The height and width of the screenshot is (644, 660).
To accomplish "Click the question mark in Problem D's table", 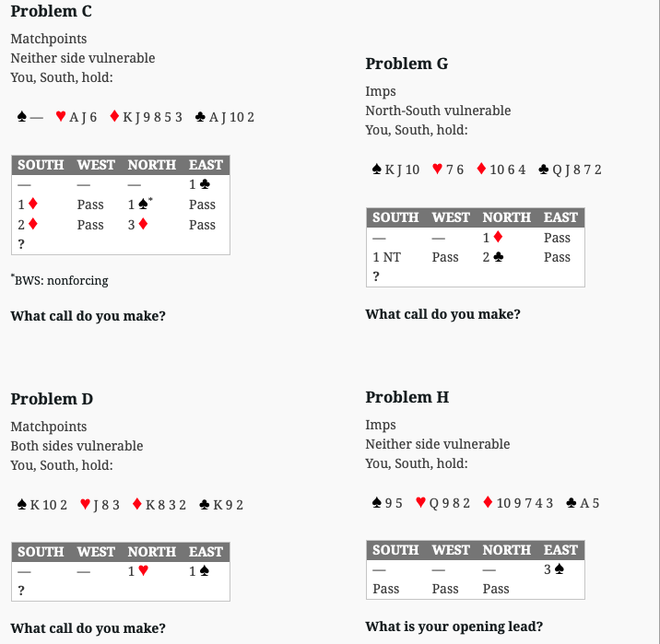I will pos(20,591).
